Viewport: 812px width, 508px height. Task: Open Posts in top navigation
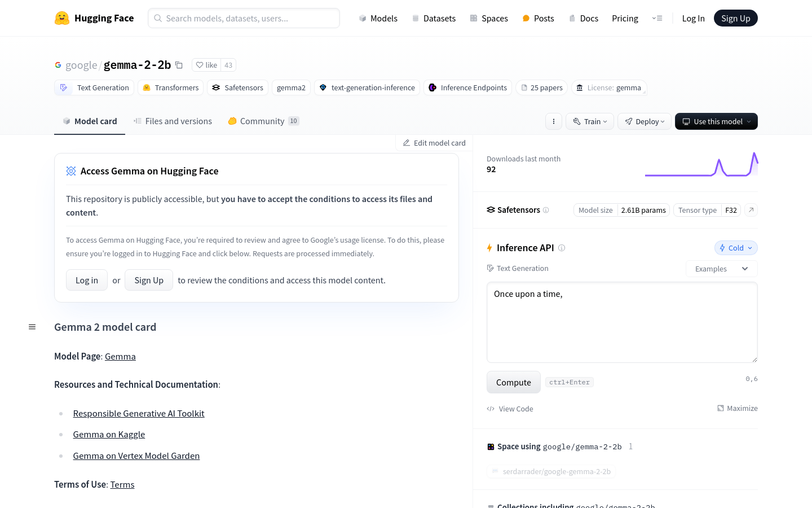point(538,18)
